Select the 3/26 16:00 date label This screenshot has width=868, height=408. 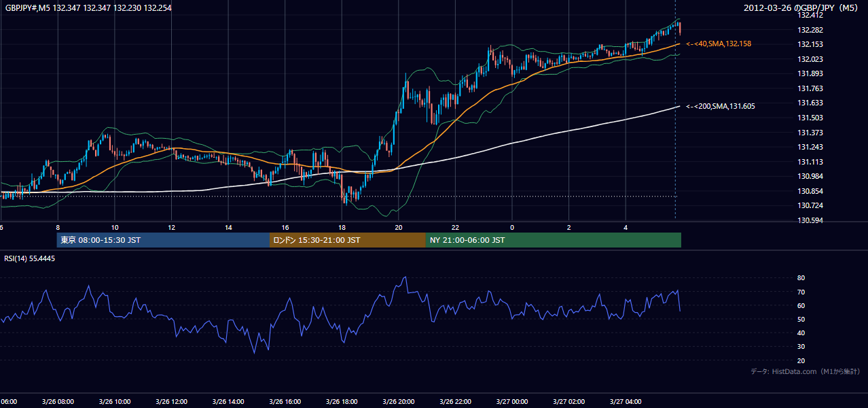(285, 402)
